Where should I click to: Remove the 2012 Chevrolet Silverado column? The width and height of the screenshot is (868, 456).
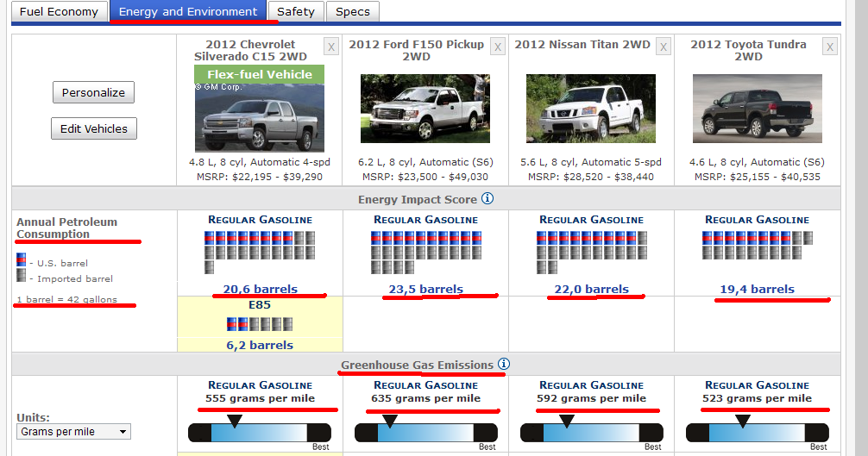(331, 47)
